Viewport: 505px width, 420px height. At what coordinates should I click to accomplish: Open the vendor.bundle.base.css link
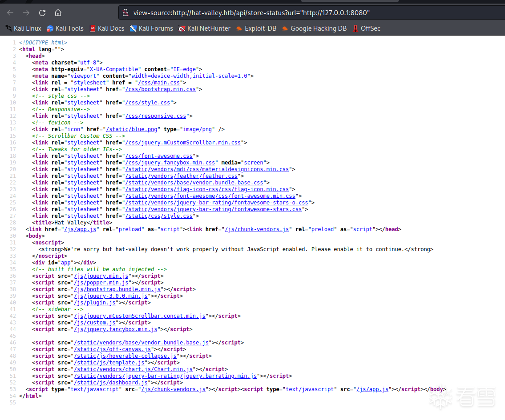point(194,183)
